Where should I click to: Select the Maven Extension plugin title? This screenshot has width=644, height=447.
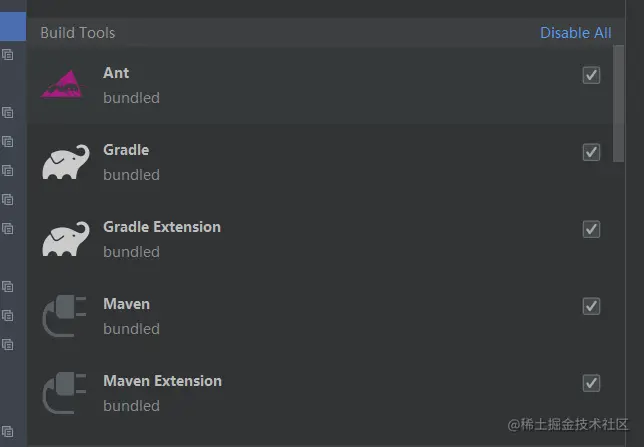pyautogui.click(x=163, y=381)
